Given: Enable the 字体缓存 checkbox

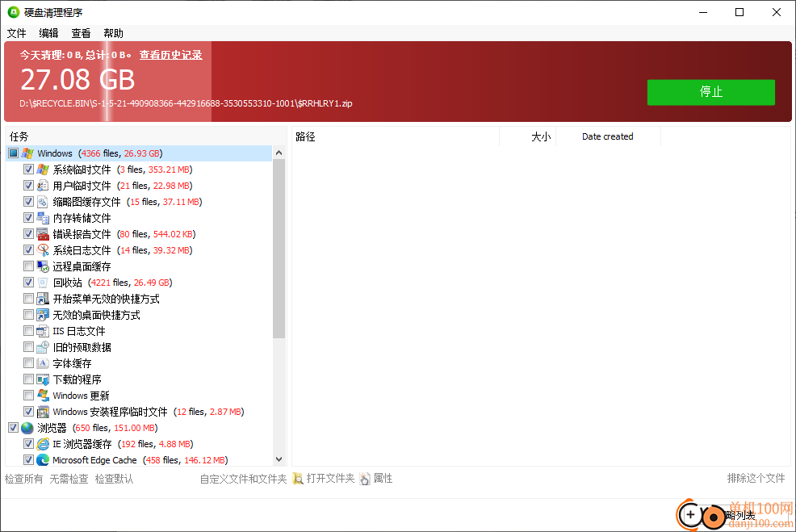Looking at the screenshot, I should point(28,363).
